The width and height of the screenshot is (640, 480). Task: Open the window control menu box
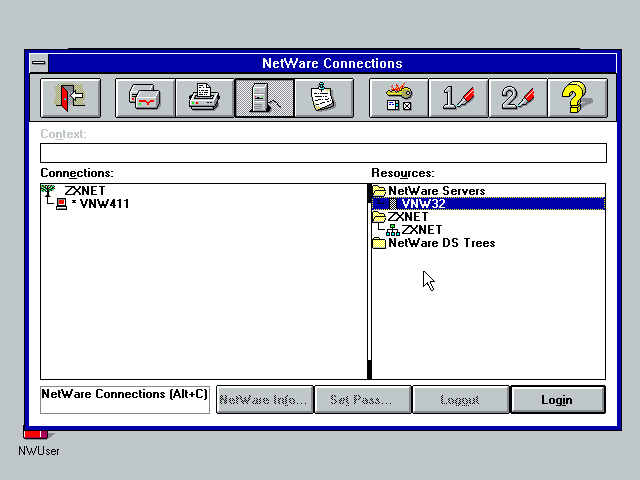[x=39, y=63]
